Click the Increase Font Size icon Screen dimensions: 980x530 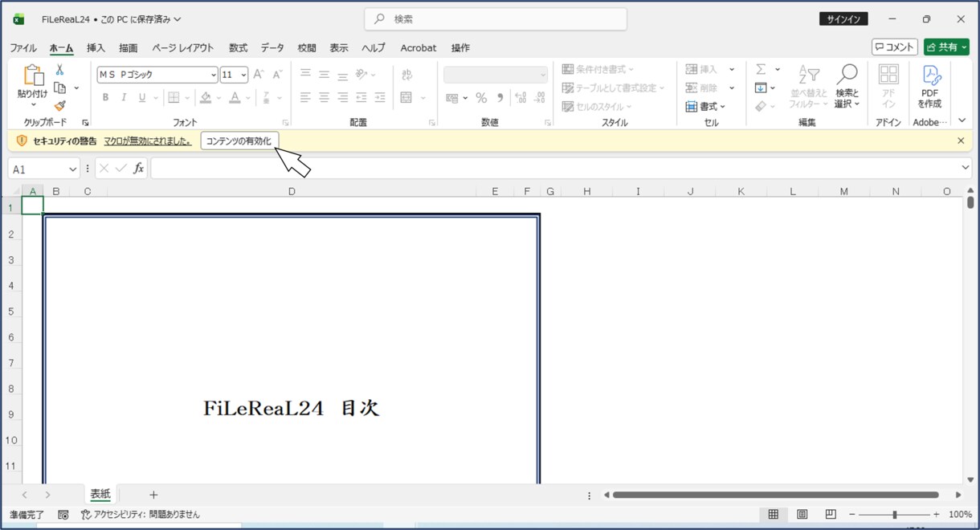[259, 75]
